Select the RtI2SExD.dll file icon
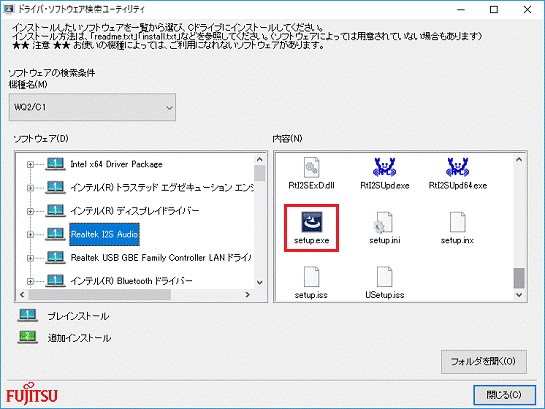This screenshot has height=409, width=545. click(311, 167)
